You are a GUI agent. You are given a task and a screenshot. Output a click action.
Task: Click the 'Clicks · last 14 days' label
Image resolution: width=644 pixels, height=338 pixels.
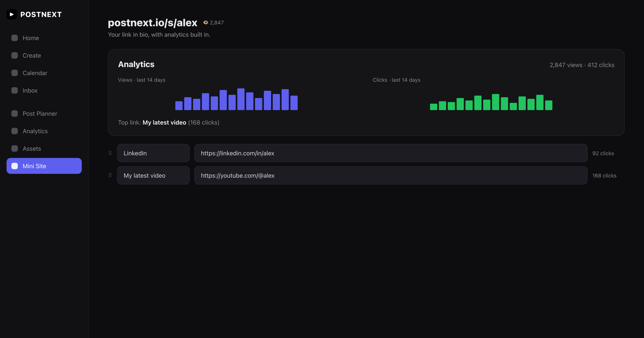click(396, 80)
